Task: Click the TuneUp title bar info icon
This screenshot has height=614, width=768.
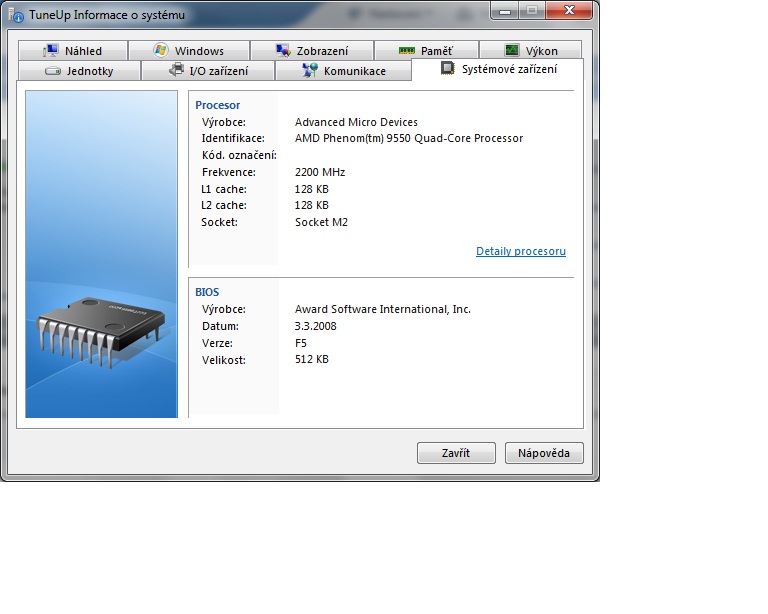Action: (x=16, y=16)
